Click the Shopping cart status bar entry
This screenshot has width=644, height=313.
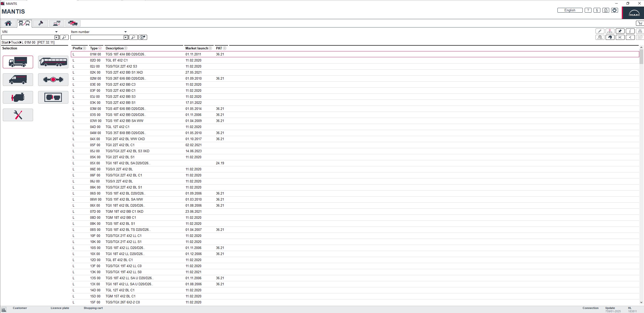pyautogui.click(x=93, y=308)
